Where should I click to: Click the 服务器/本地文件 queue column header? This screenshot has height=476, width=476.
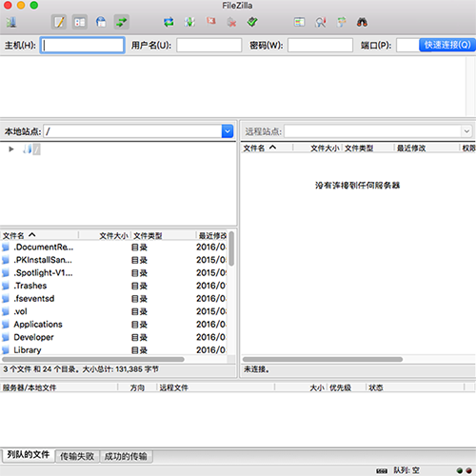[x=59, y=387]
